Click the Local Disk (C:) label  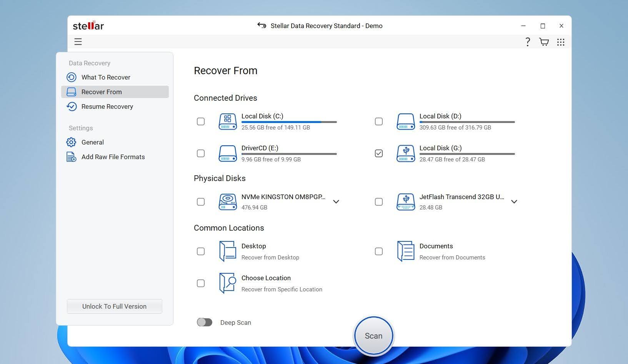tap(262, 116)
